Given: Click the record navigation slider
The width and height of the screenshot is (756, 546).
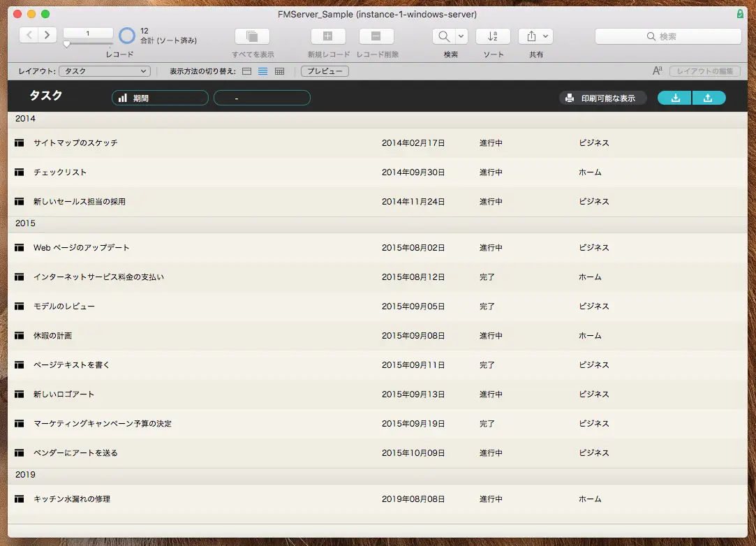Looking at the screenshot, I should (x=66, y=43).
